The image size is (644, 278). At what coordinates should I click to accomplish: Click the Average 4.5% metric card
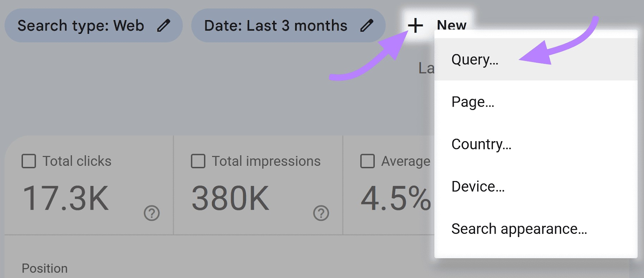pos(389,185)
